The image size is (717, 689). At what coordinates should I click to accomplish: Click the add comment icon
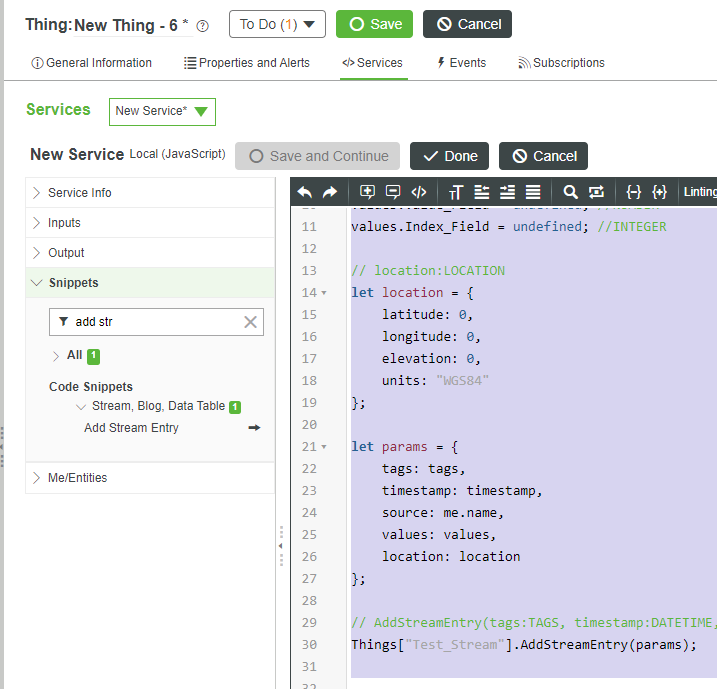pyautogui.click(x=367, y=192)
